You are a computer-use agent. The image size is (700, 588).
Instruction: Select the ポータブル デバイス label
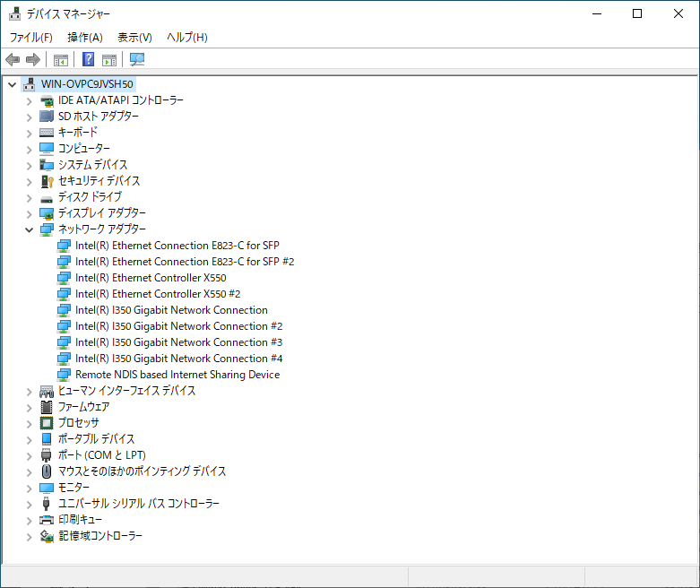pyautogui.click(x=97, y=439)
